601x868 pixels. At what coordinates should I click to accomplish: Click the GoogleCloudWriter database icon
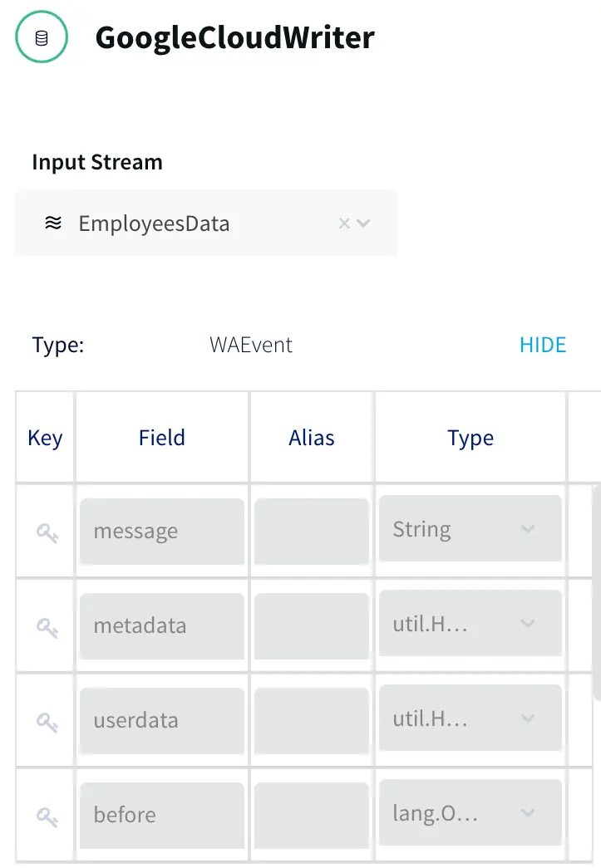click(x=41, y=38)
